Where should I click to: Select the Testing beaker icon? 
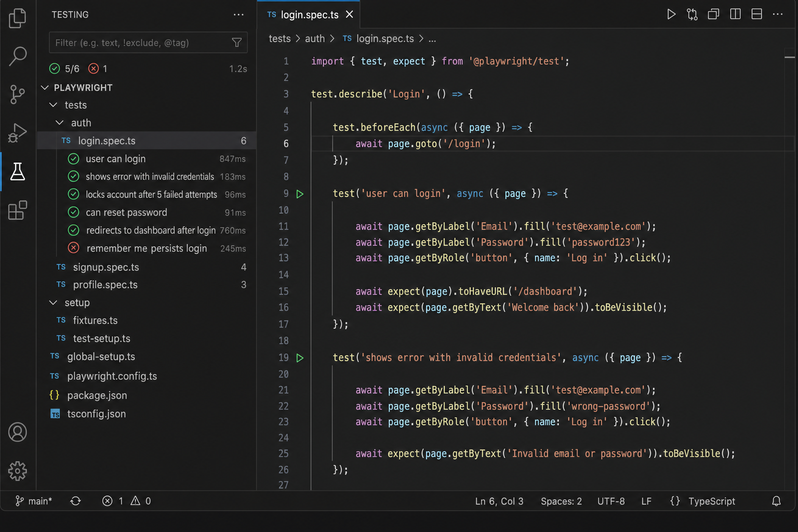click(x=18, y=171)
